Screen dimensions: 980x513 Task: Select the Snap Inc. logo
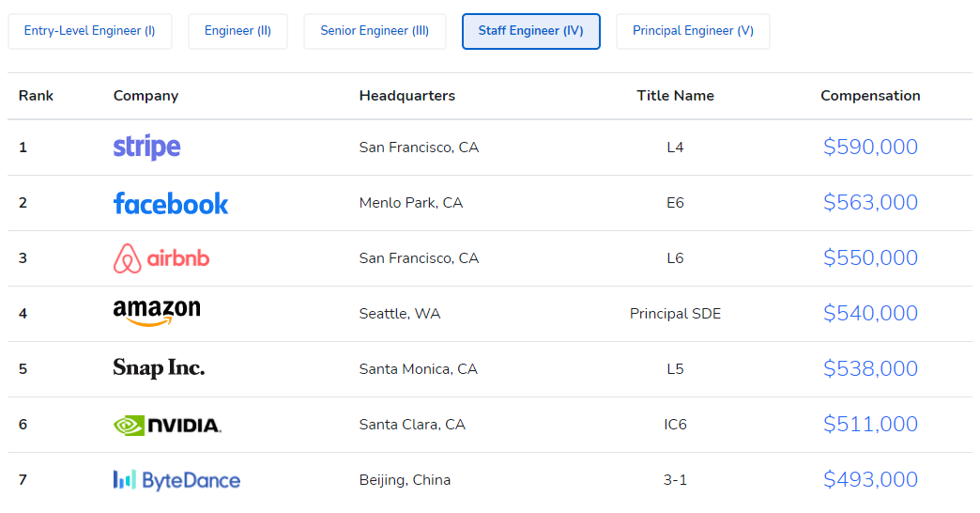159,368
